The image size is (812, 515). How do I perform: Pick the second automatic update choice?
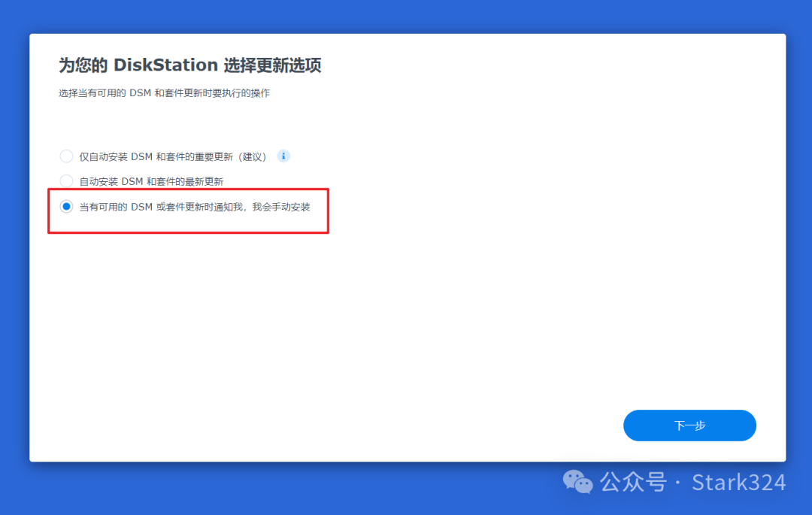[66, 180]
